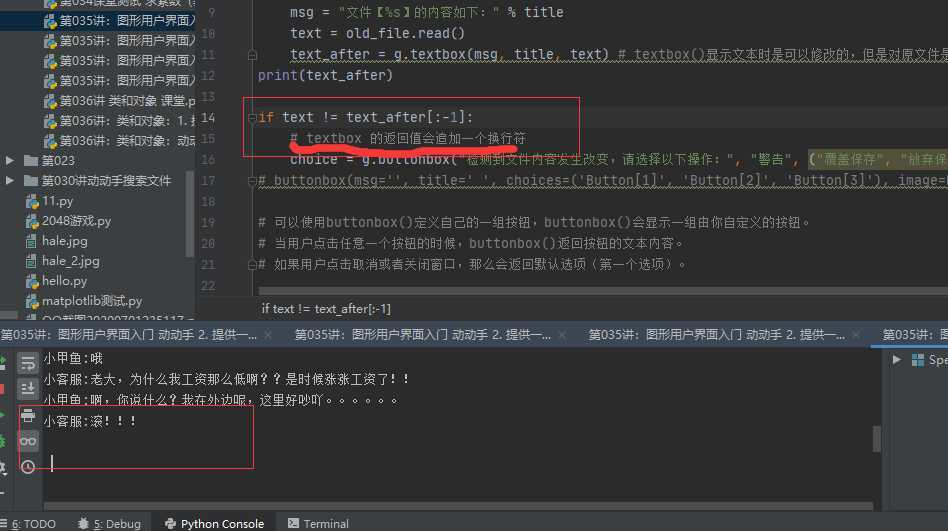Click the image icon beside hale.jpg

[31, 241]
